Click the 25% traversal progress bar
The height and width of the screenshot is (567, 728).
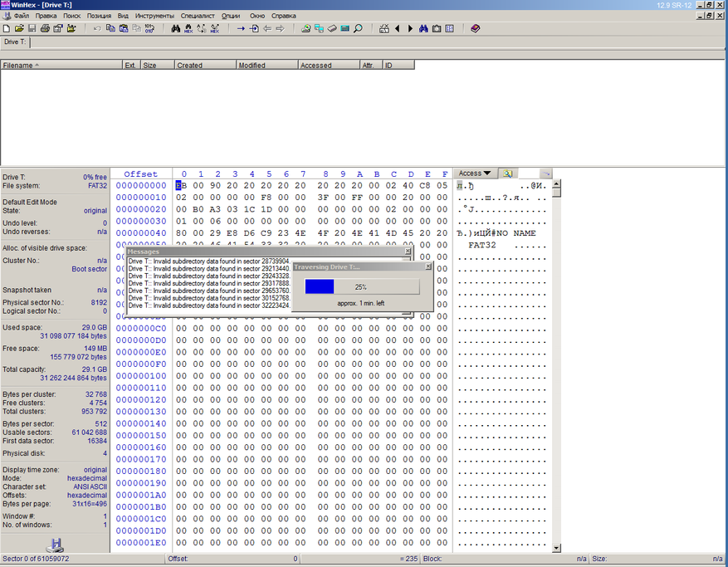(361, 286)
